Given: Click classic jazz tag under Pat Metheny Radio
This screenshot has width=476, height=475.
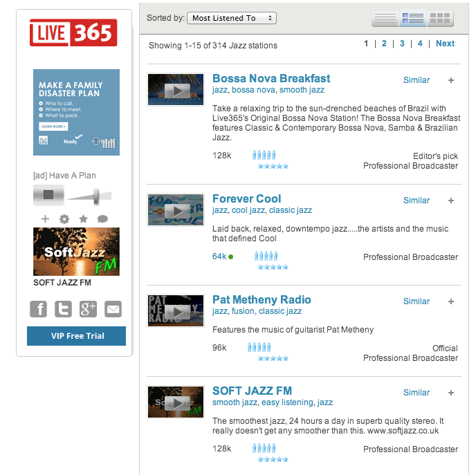Looking at the screenshot, I should click(x=280, y=311).
